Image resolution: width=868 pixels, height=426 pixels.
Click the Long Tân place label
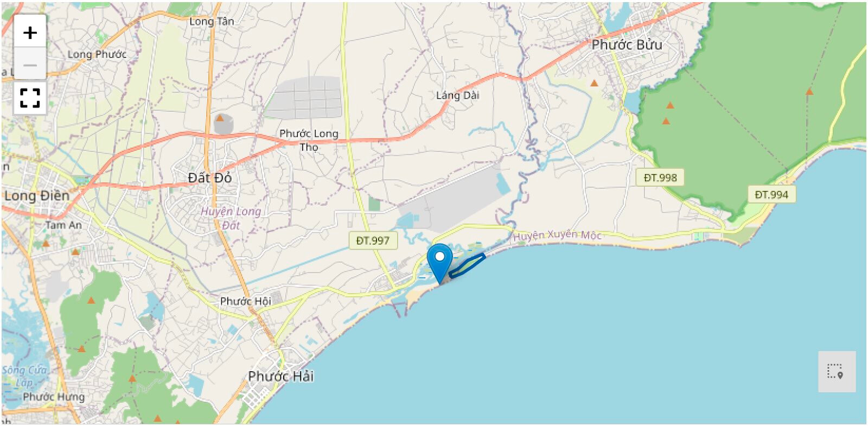[212, 21]
